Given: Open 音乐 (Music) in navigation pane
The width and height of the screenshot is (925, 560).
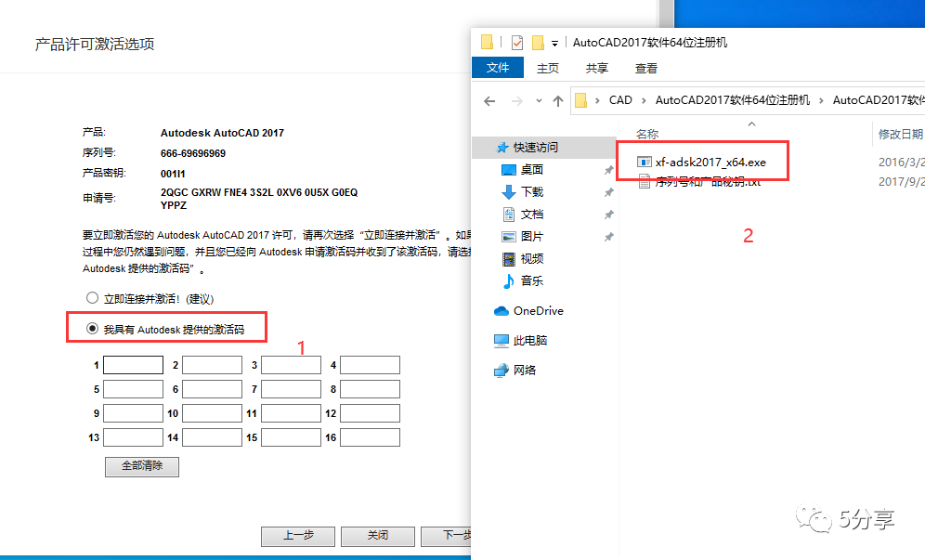Looking at the screenshot, I should pyautogui.click(x=531, y=280).
